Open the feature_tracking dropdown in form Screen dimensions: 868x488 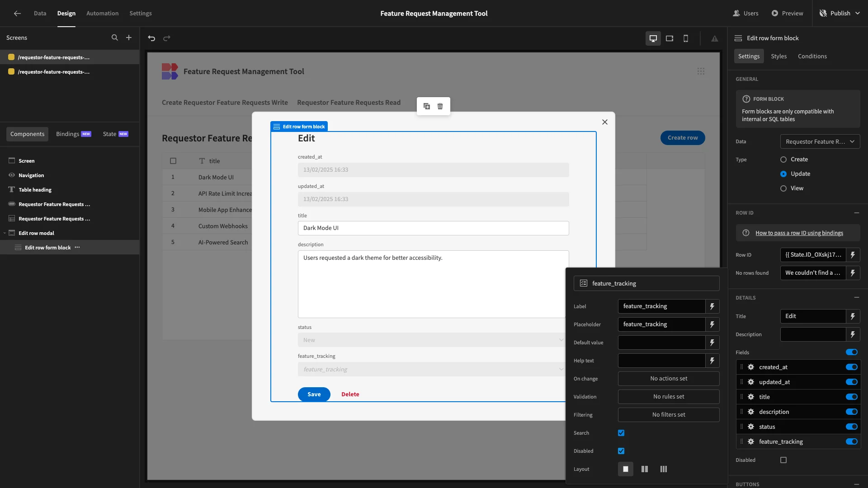coord(431,370)
